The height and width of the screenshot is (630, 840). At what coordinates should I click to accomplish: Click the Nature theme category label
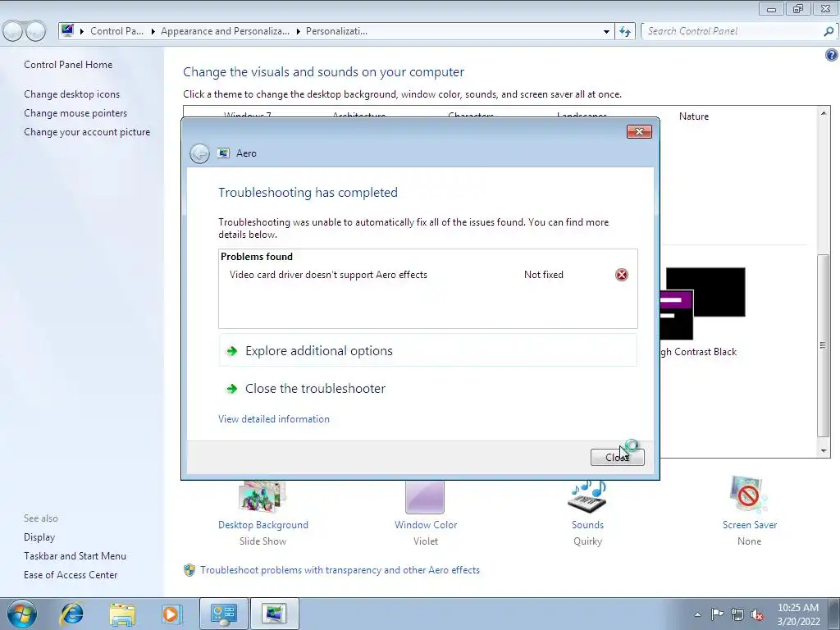click(694, 116)
